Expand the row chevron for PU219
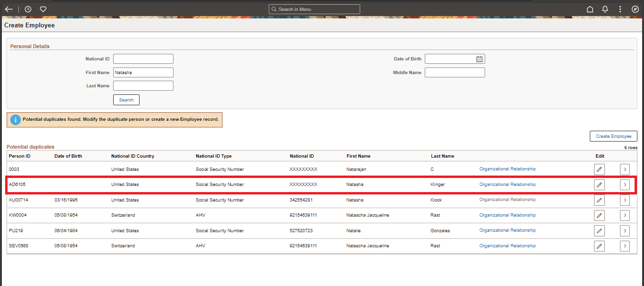The image size is (644, 286). tap(625, 231)
